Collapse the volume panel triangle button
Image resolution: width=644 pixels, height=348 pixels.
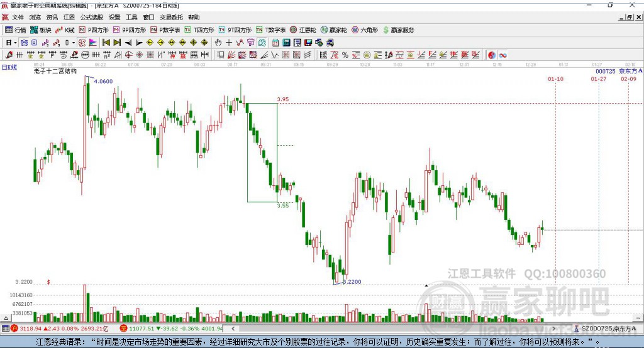[x=6, y=318]
